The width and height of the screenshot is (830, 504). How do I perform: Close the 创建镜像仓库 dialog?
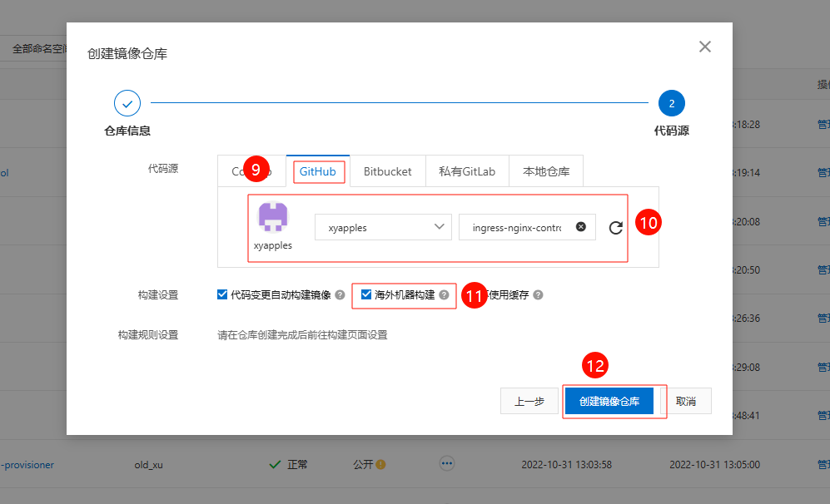[705, 47]
